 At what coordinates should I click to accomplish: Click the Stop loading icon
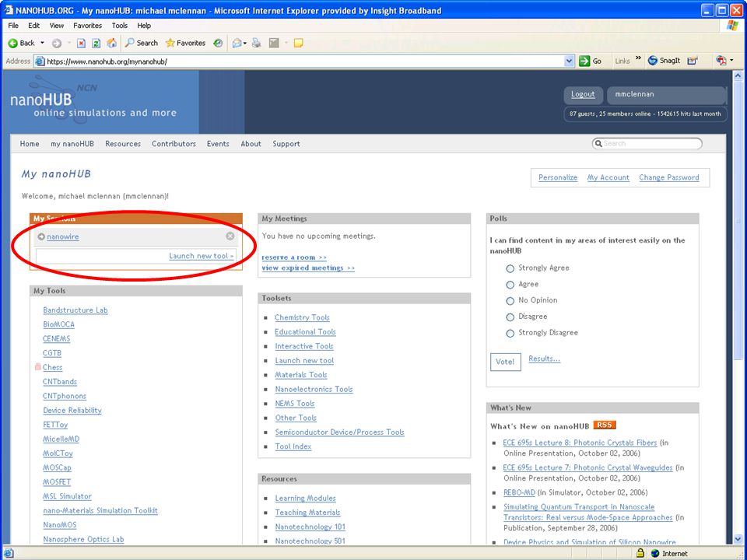82,44
